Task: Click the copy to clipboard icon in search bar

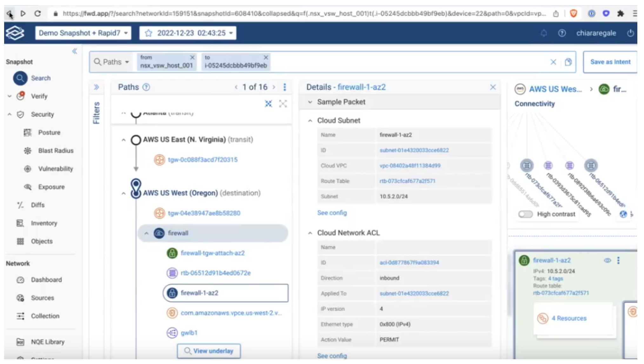Action: coord(568,62)
